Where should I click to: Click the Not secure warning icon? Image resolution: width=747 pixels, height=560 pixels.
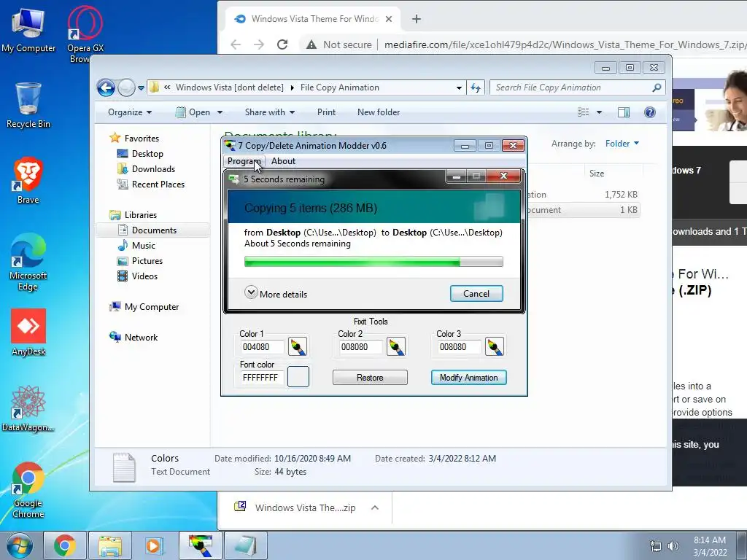311,44
